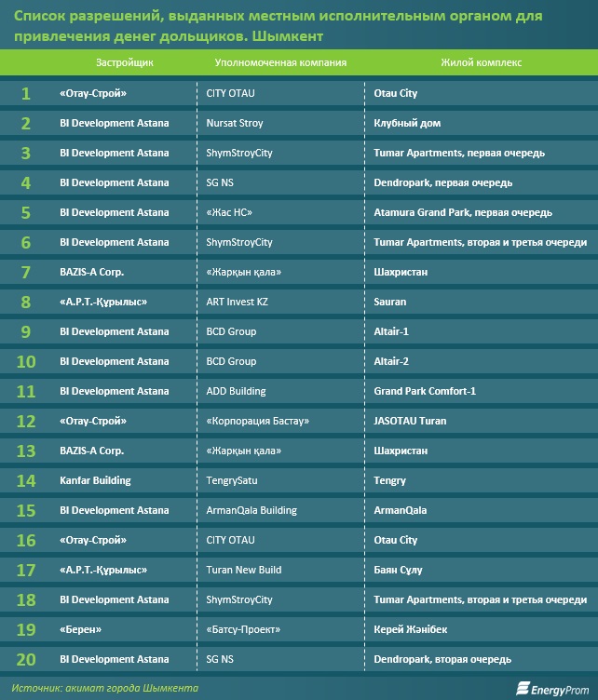
Task: Select the 'Застройщик' column header
Action: point(125,62)
